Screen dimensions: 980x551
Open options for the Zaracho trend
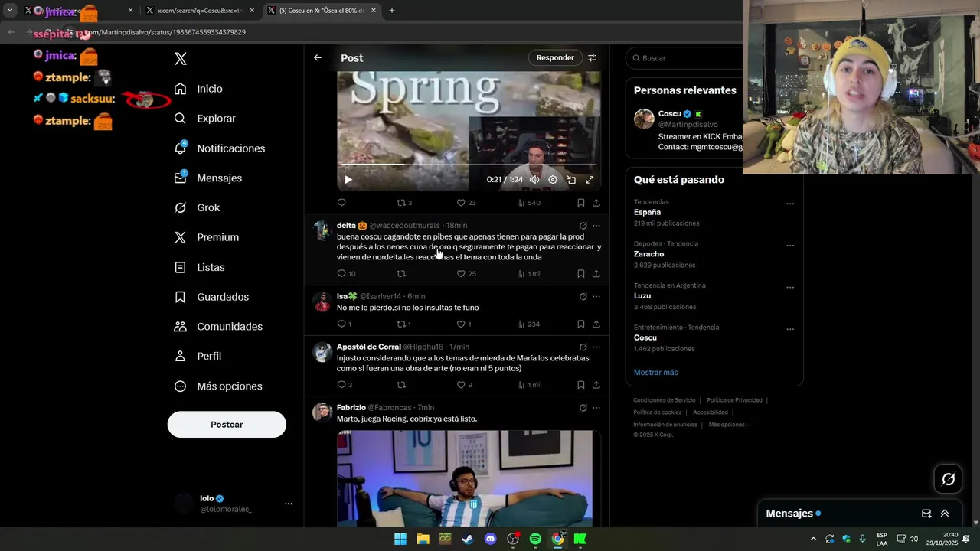coord(790,246)
